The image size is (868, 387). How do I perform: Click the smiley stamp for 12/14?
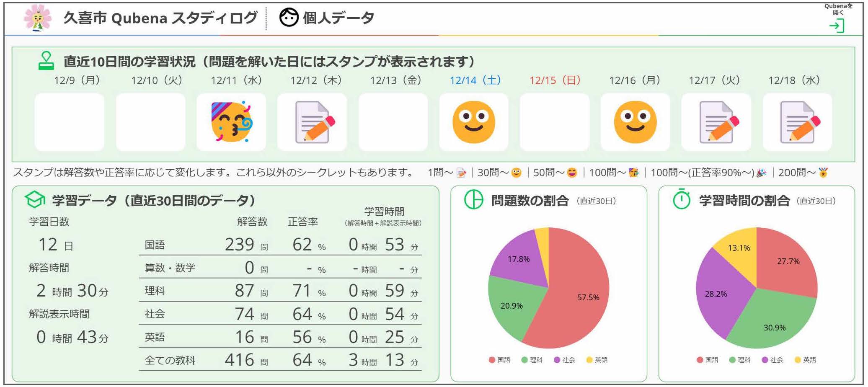click(x=474, y=122)
